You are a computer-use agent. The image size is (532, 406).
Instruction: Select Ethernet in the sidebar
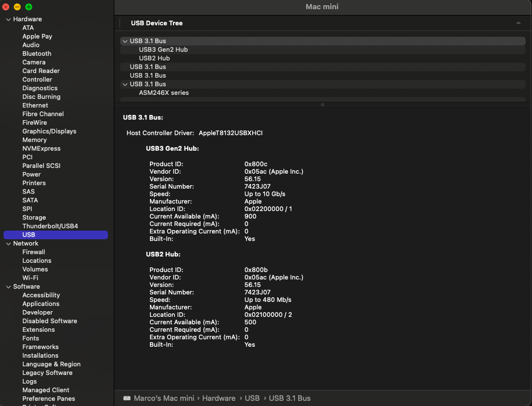tap(35, 105)
